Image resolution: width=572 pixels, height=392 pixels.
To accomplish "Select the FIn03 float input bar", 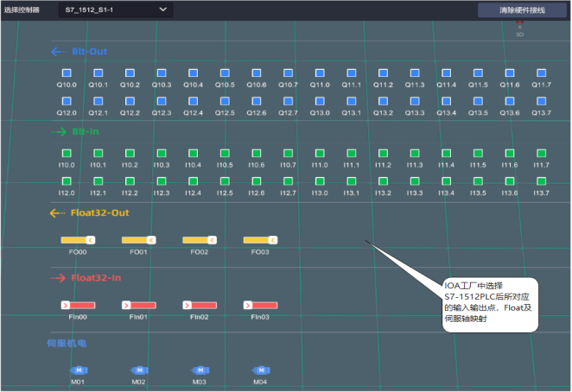I will [260, 305].
